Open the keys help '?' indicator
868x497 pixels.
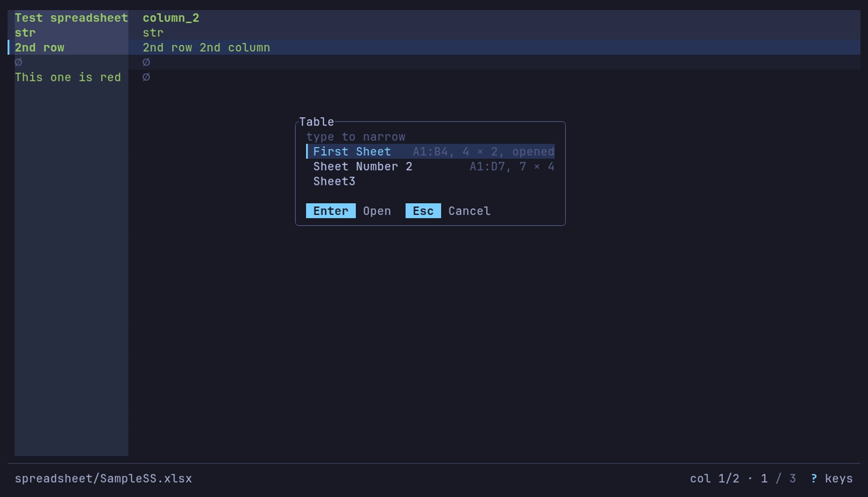[814, 479]
